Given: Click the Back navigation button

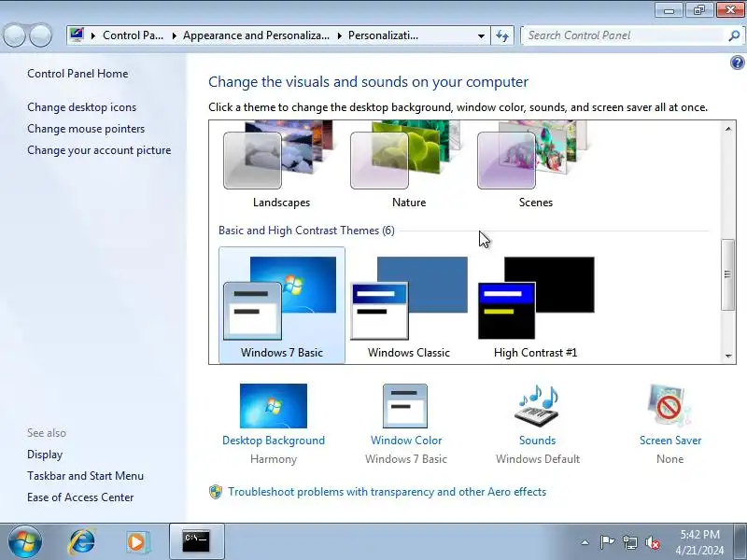Looking at the screenshot, I should 14,35.
